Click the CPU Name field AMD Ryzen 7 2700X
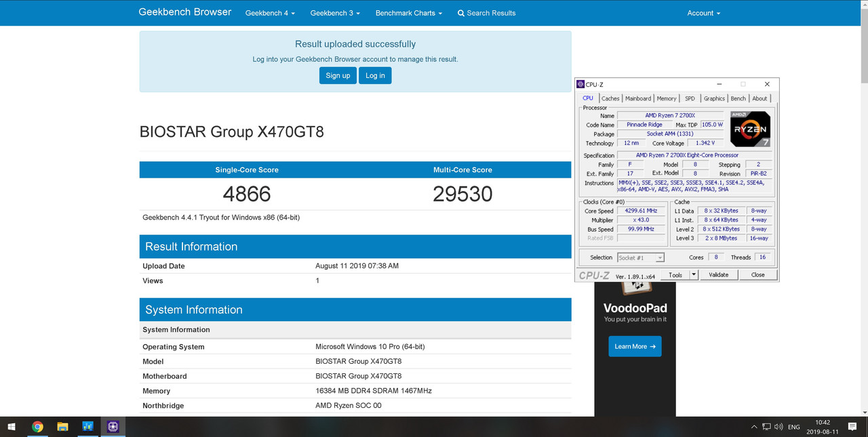This screenshot has height=437, width=868. (671, 116)
